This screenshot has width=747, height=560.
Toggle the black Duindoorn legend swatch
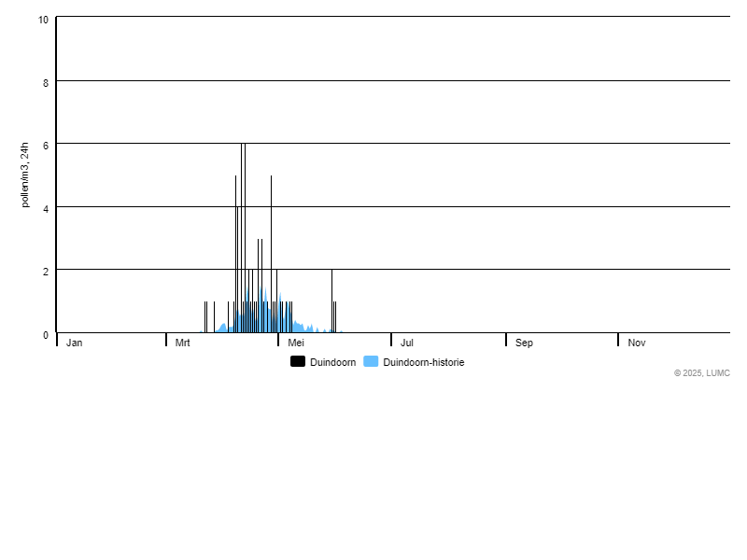coord(298,362)
